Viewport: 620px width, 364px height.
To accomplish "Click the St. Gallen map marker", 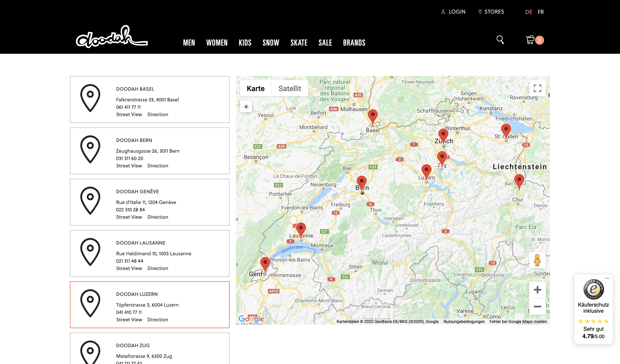I will pyautogui.click(x=506, y=132).
